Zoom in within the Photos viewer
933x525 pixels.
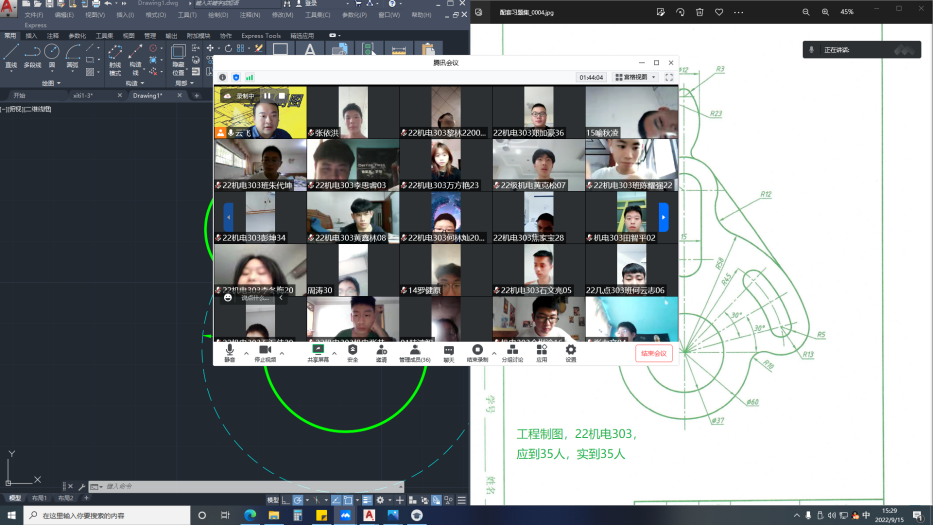[825, 12]
